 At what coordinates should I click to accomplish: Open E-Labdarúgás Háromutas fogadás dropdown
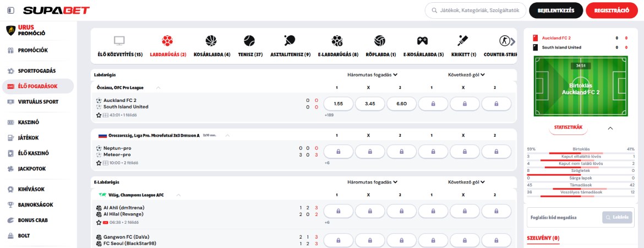(x=372, y=182)
